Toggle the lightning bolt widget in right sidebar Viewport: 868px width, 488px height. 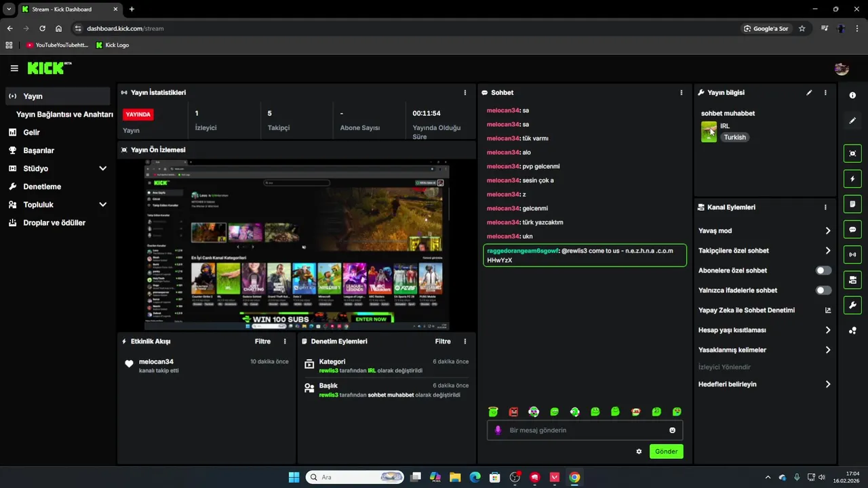click(x=852, y=179)
